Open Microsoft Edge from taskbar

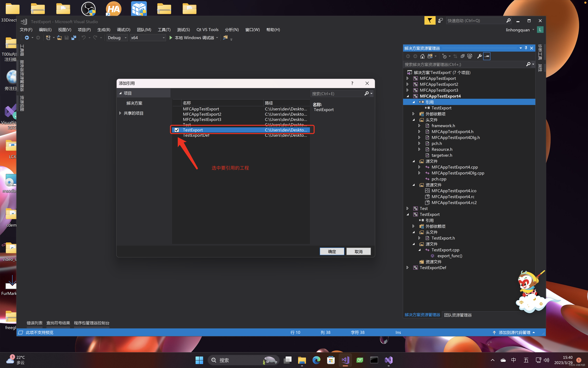(x=316, y=360)
